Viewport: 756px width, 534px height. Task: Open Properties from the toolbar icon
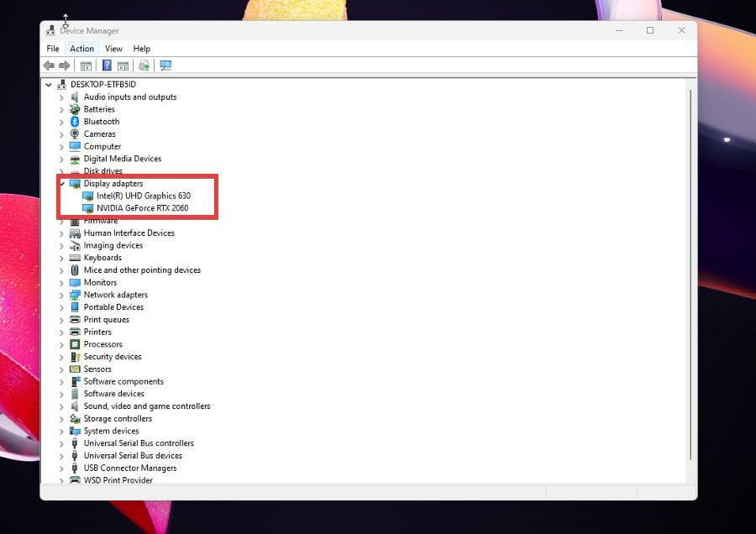(x=123, y=65)
